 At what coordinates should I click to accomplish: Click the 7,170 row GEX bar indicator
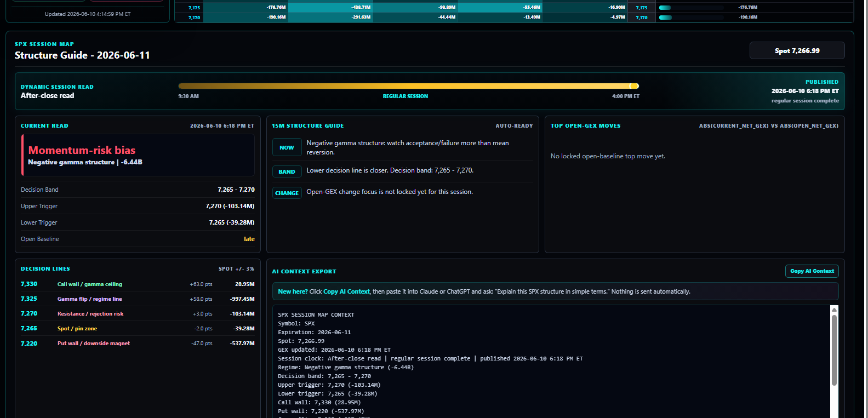pyautogui.click(x=665, y=18)
